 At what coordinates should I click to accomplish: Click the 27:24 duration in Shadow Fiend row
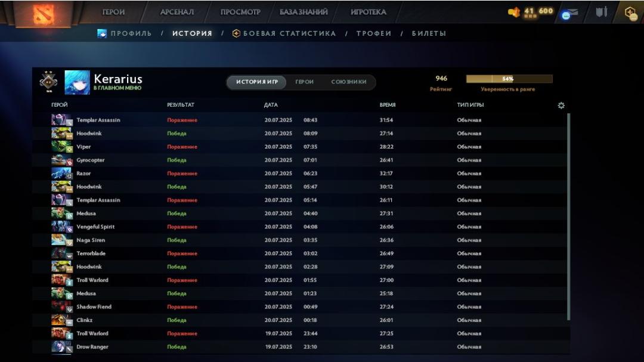(x=386, y=307)
